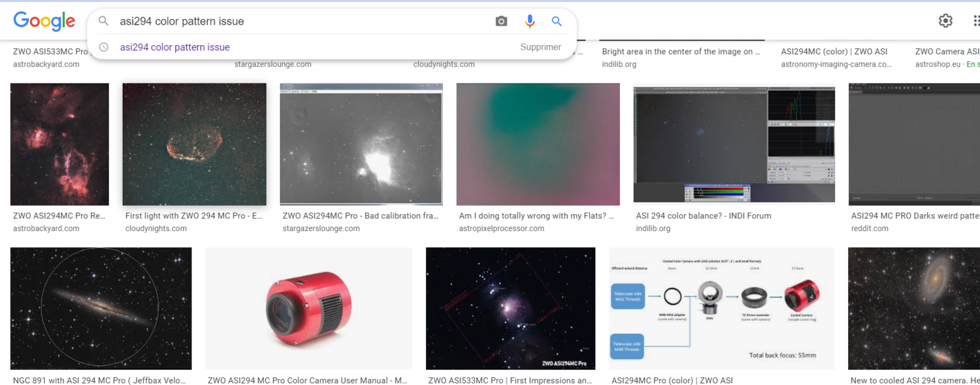Open red ZWO camera product thumbnail

coord(309,309)
